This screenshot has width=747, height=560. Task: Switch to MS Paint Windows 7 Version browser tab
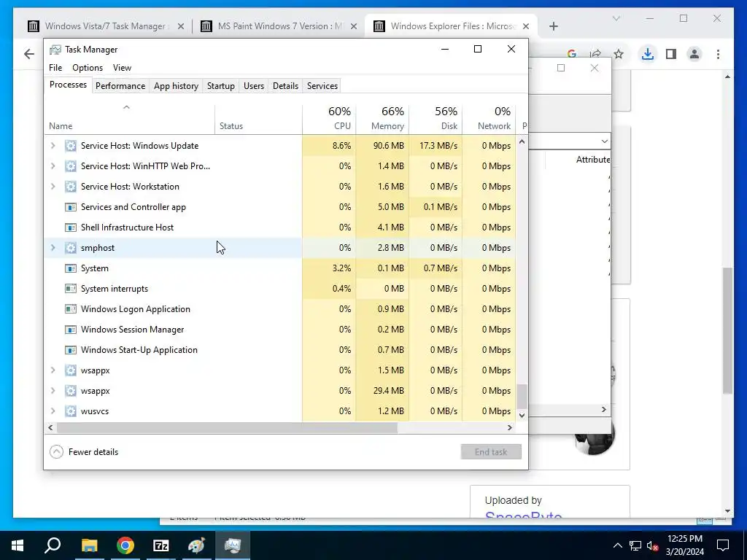pos(279,26)
